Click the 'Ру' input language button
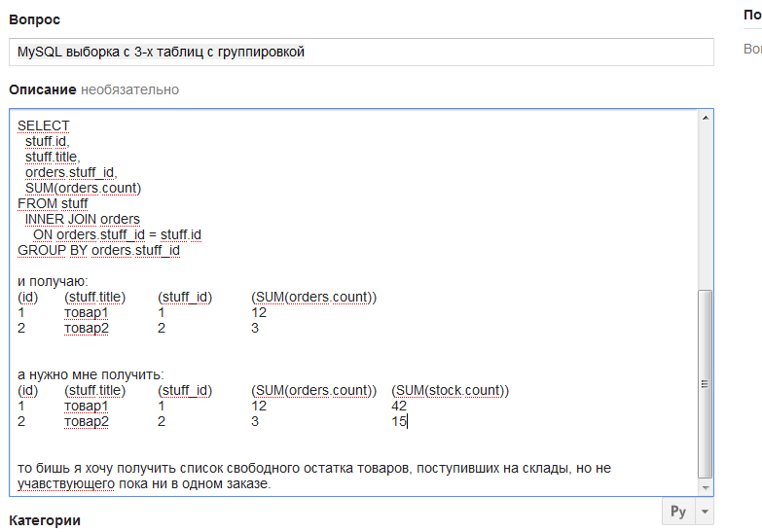 point(678,512)
